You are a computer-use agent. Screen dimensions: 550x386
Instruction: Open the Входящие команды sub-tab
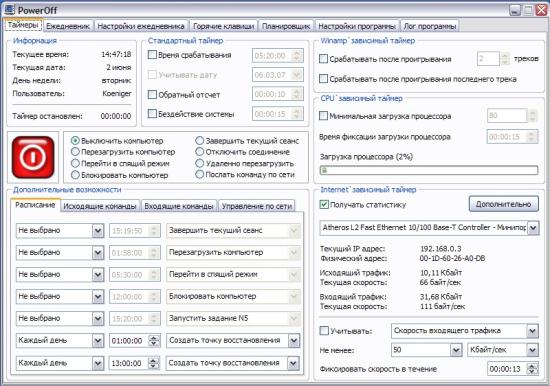tap(179, 206)
